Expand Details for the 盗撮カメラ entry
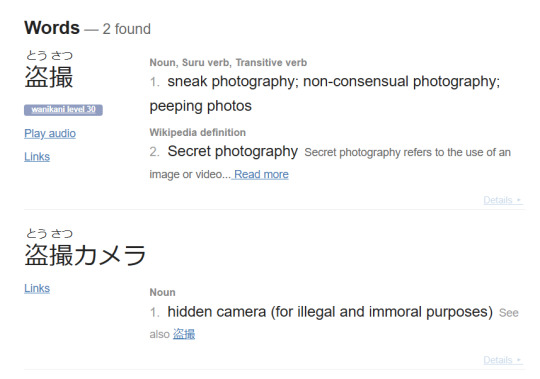Viewport: 540px width, 379px height. click(x=503, y=360)
